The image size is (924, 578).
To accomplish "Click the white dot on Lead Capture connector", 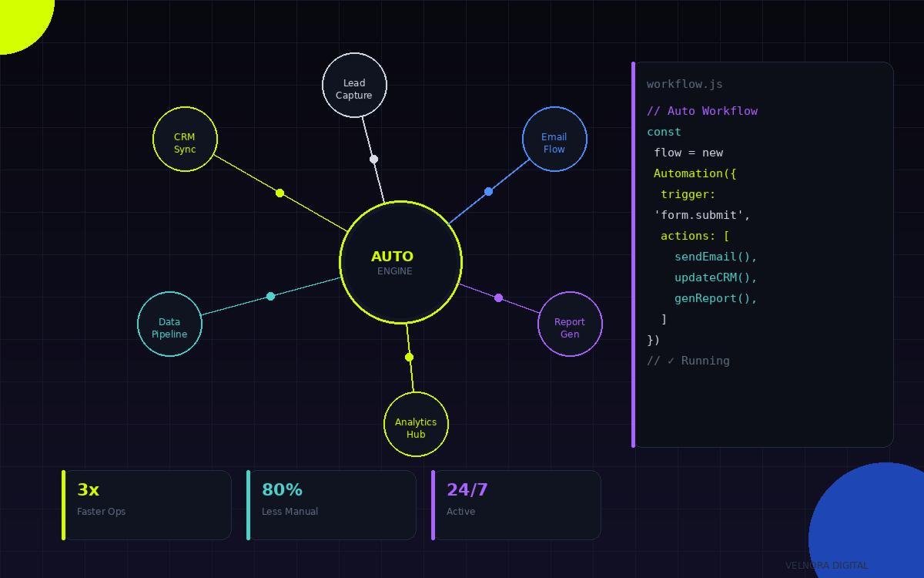I will (x=374, y=160).
